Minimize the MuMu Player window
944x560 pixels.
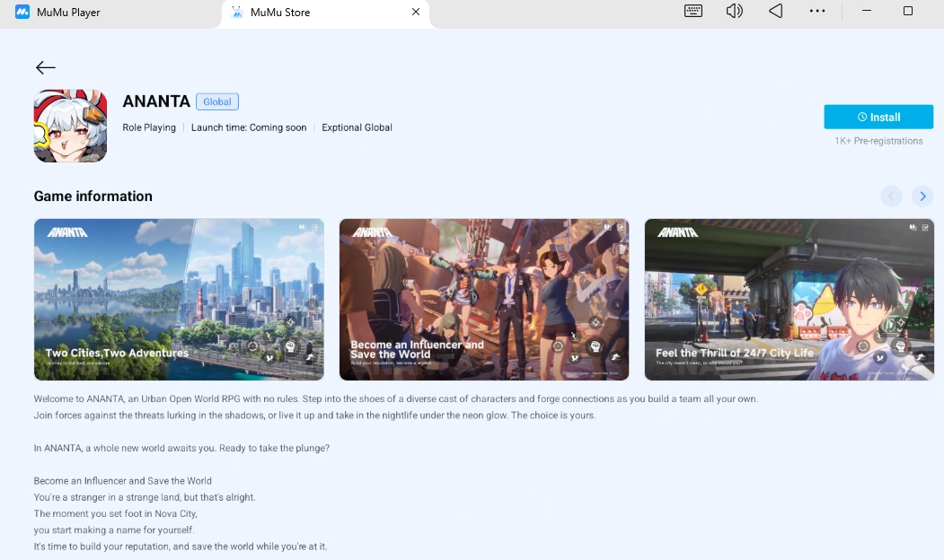867,11
